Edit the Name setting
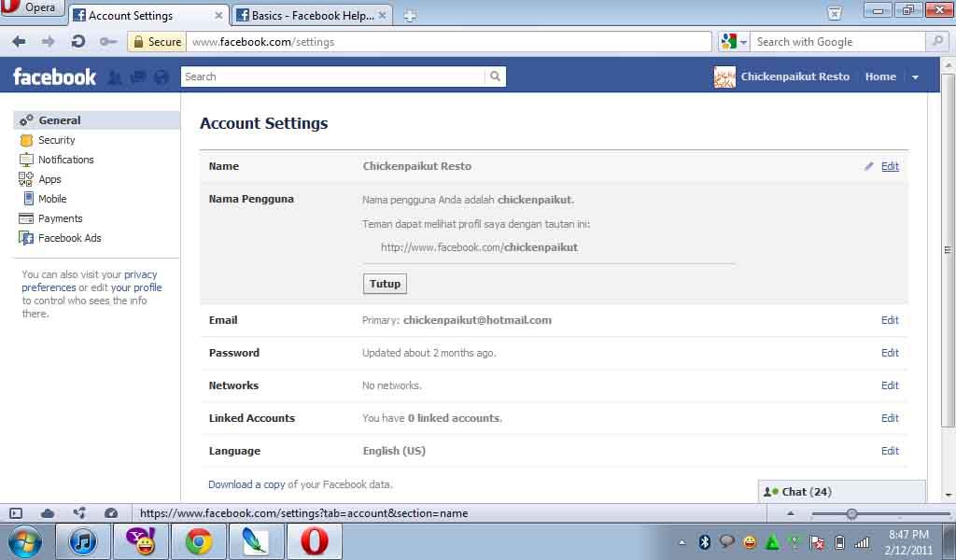The width and height of the screenshot is (956, 560). click(890, 166)
